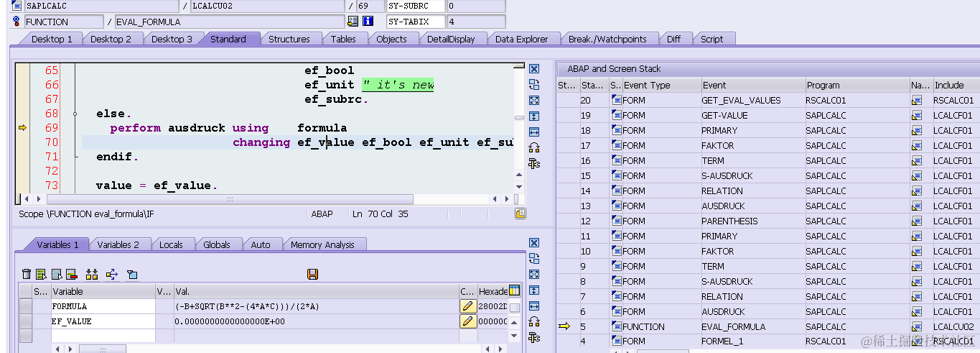Click the Variable column header

pos(103,291)
